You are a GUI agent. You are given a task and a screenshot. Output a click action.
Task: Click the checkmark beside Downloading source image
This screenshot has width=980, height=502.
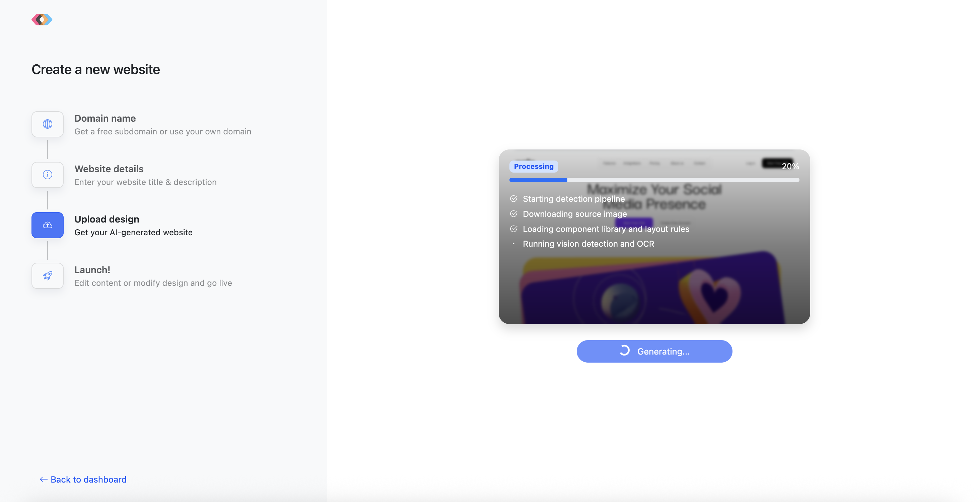click(x=513, y=214)
